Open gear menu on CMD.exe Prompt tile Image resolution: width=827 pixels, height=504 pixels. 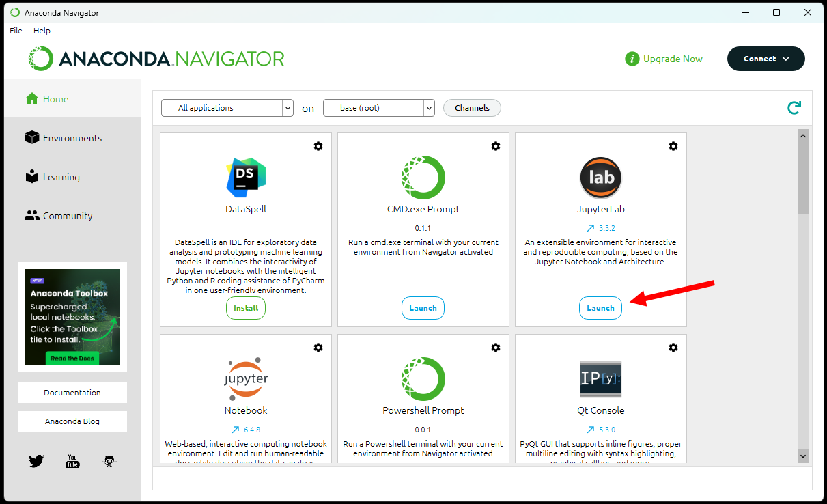click(496, 146)
